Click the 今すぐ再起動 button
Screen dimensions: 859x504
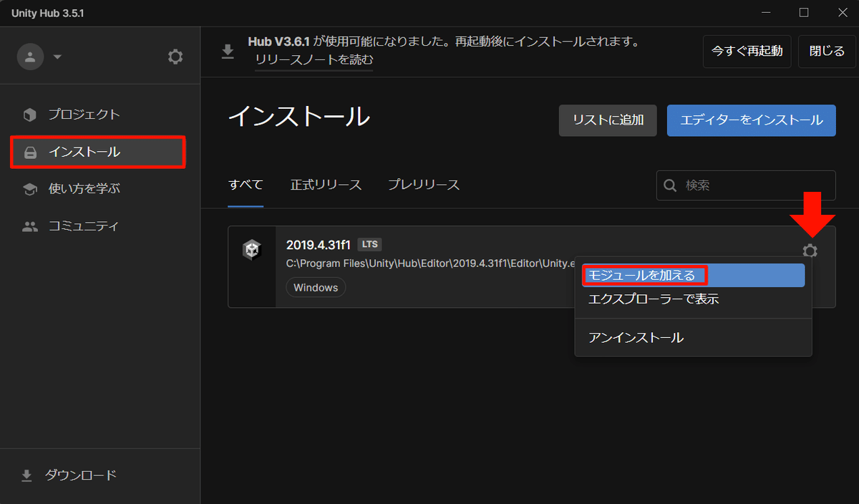[x=747, y=52]
